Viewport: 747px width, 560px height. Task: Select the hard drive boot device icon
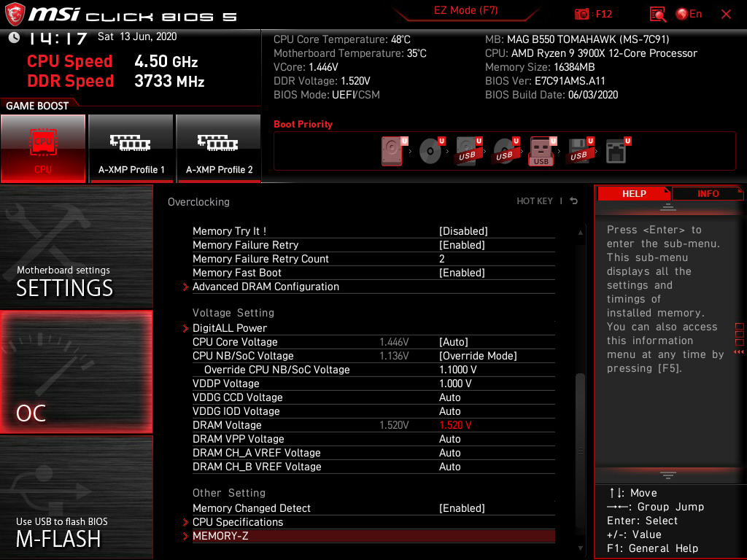pyautogui.click(x=392, y=150)
